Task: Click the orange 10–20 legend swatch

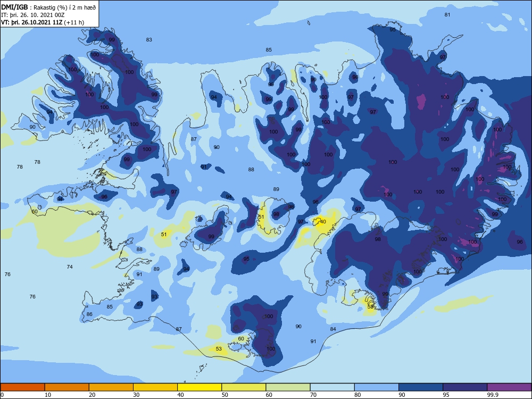Action: (67, 387)
